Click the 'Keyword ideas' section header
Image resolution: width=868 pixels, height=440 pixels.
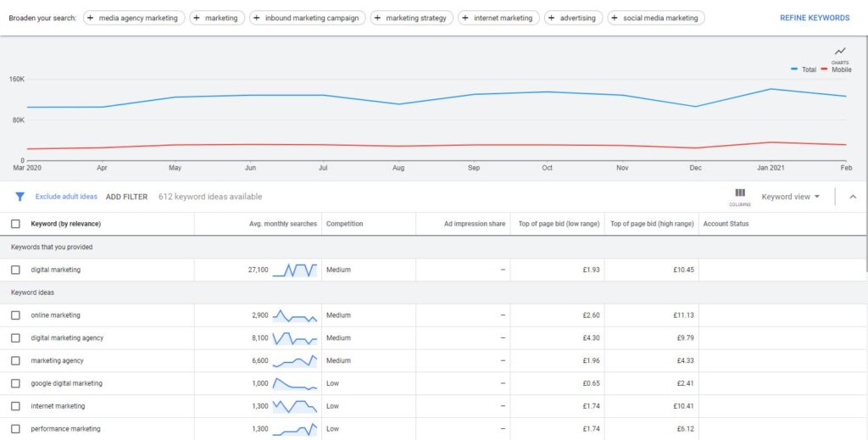click(33, 292)
